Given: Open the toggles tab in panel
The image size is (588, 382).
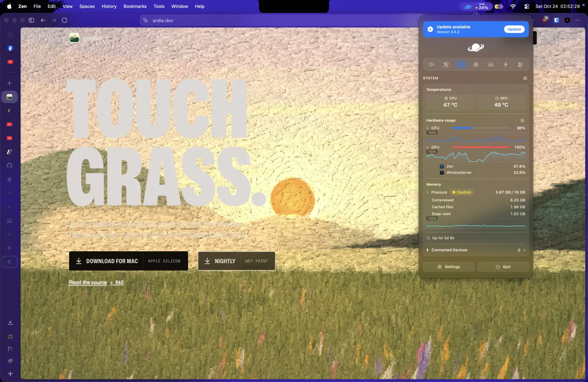Looking at the screenshot, I should tap(520, 65).
